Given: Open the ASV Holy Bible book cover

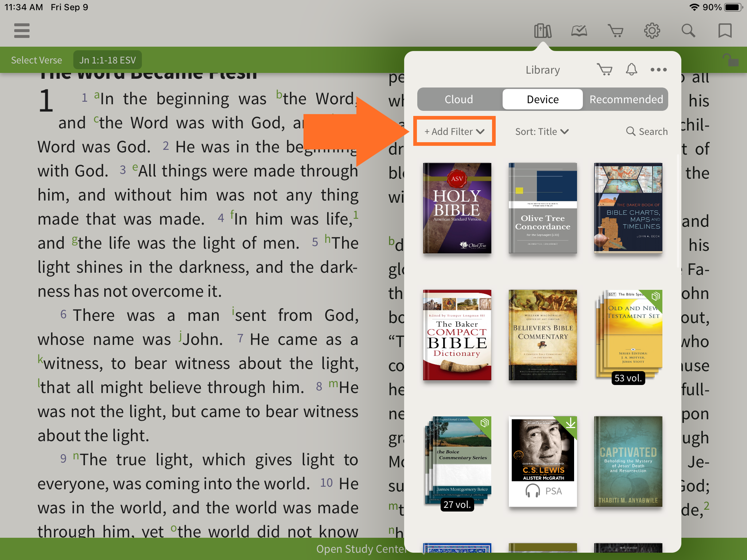Looking at the screenshot, I should pos(457,208).
